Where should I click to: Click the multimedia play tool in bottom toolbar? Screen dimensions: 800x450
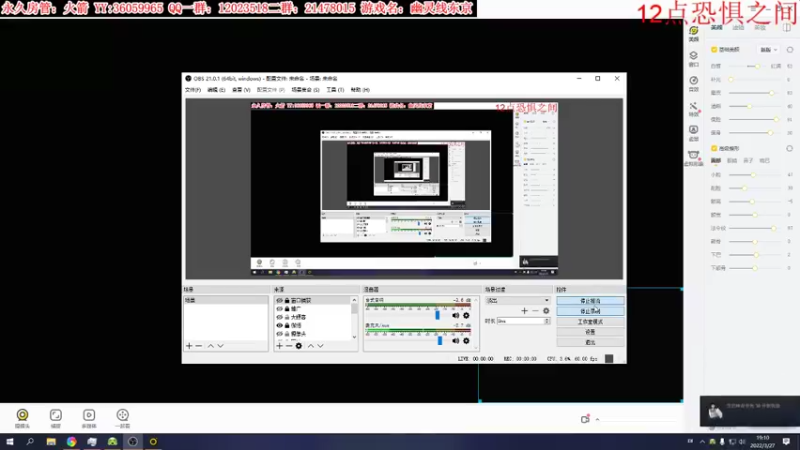point(89,418)
